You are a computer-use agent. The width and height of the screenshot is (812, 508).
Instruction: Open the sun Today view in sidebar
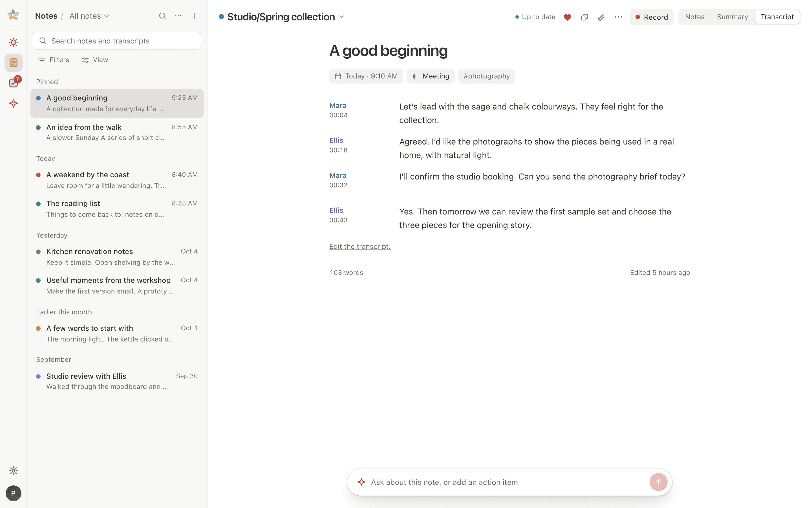14,42
